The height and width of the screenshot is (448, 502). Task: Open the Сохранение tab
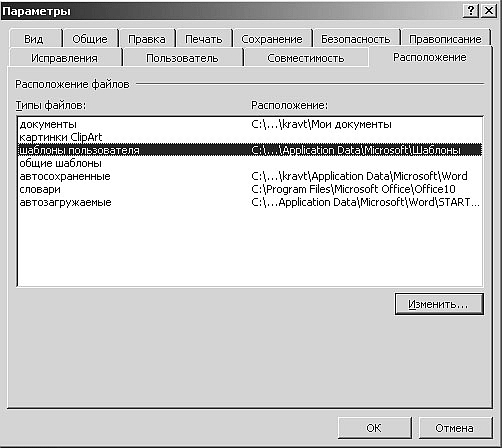pos(272,39)
